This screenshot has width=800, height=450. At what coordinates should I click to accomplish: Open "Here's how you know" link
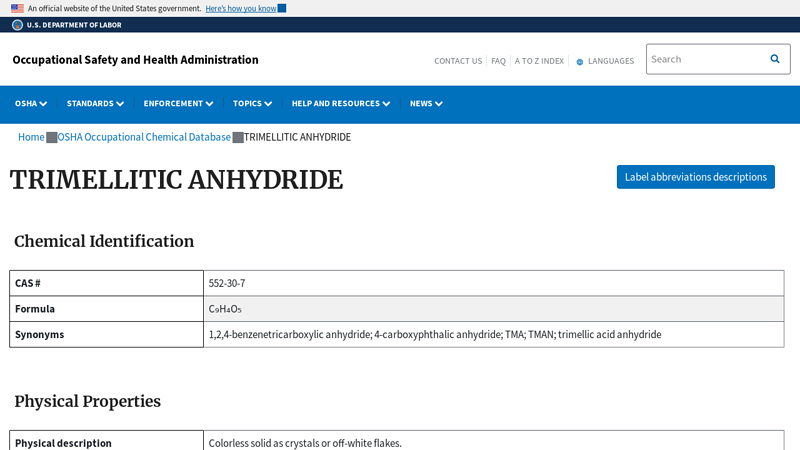241,8
